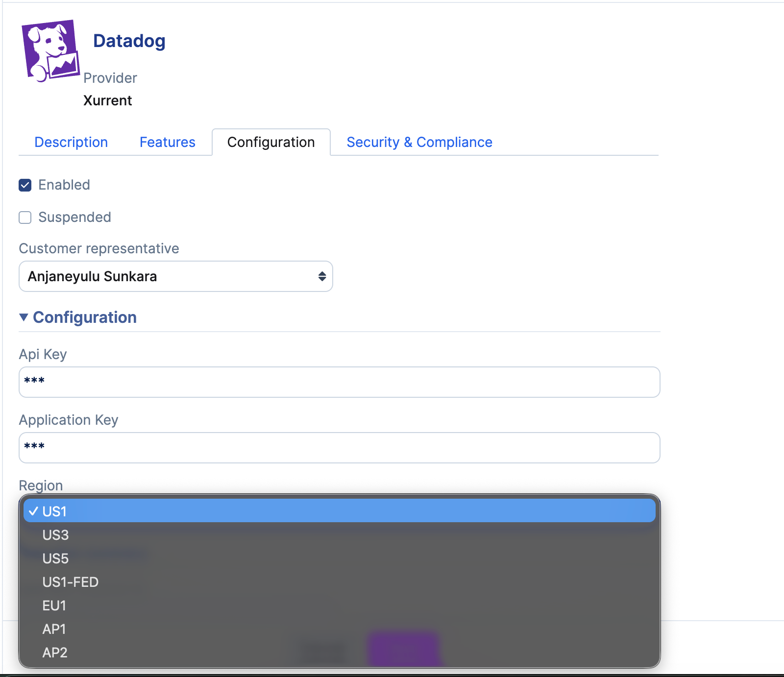Pick the US1-FED region option
784x677 pixels.
[340, 582]
